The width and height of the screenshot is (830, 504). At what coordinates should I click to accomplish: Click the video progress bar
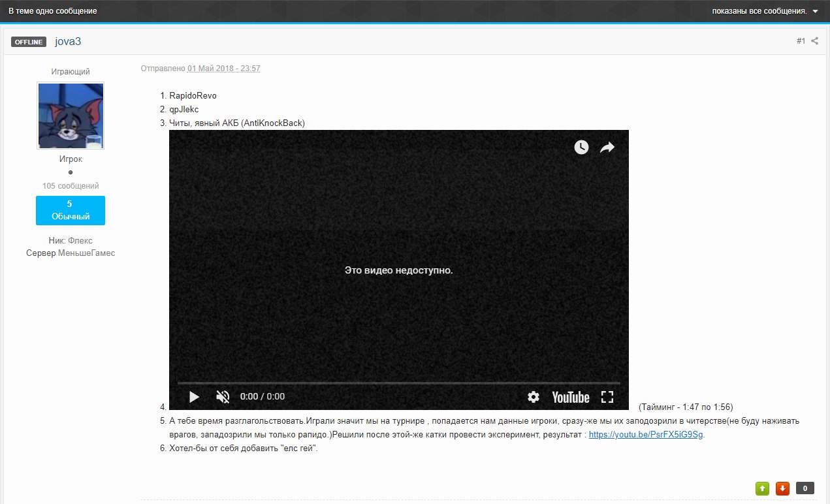pyautogui.click(x=398, y=383)
